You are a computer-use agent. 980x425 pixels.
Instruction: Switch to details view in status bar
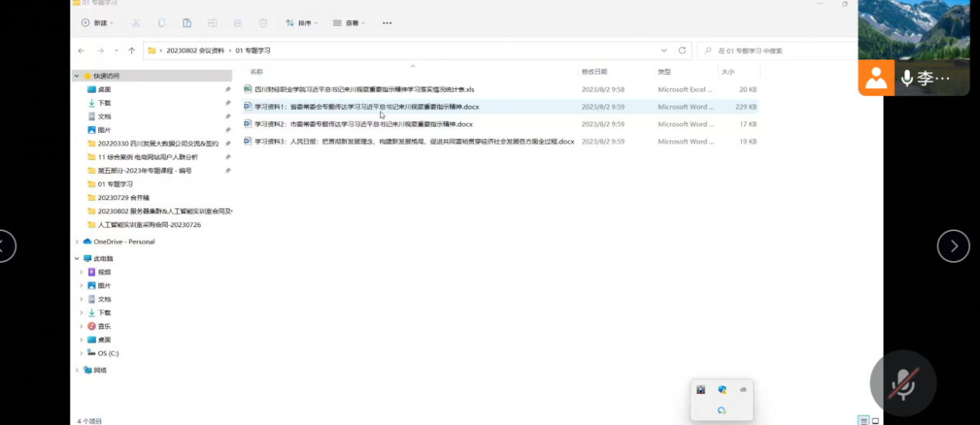(863, 420)
